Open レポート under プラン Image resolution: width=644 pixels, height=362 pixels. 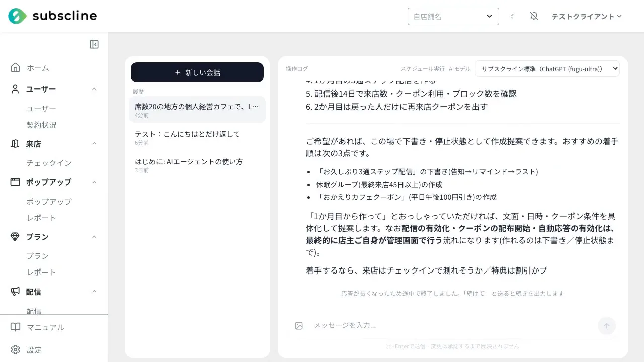click(41, 272)
